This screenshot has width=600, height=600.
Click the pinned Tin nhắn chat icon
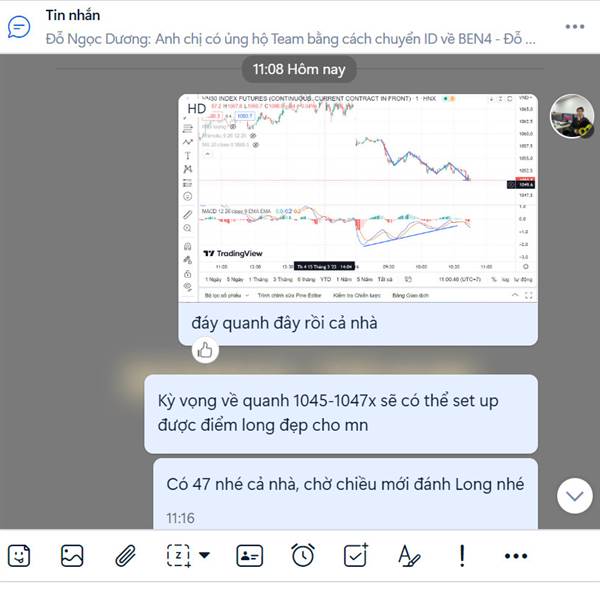(19, 27)
